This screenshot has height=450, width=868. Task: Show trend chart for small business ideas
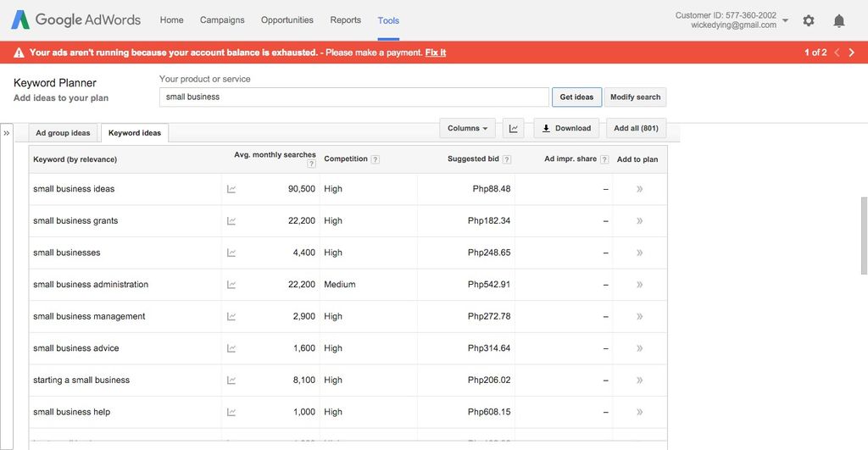click(231, 189)
